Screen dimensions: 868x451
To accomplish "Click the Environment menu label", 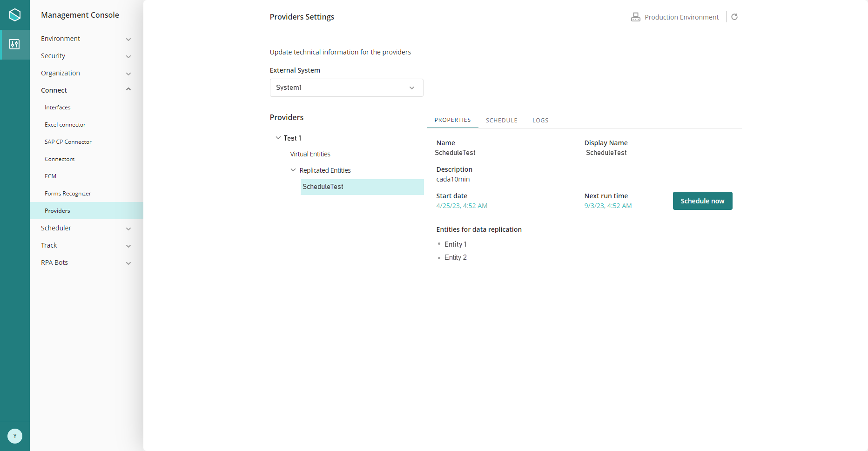I will coord(61,39).
